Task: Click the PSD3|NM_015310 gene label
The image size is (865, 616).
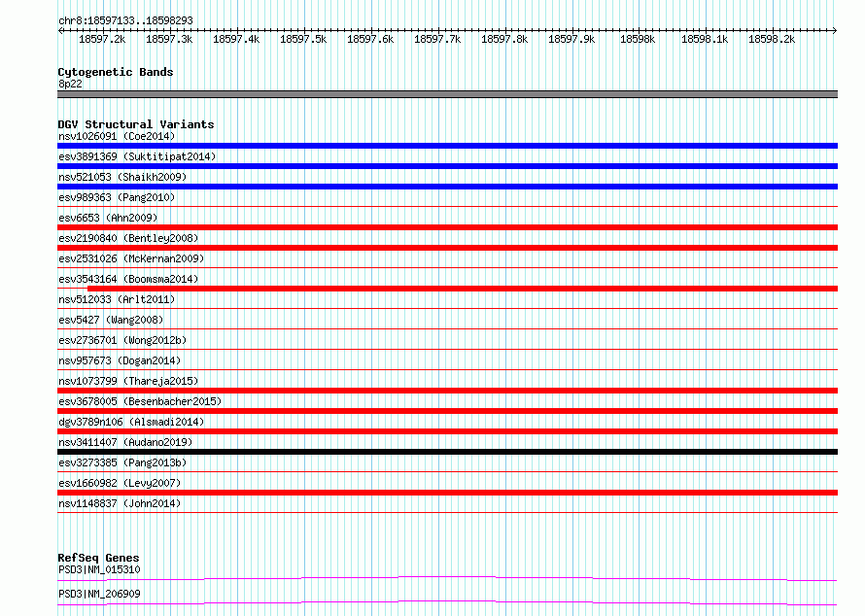Action: tap(99, 569)
